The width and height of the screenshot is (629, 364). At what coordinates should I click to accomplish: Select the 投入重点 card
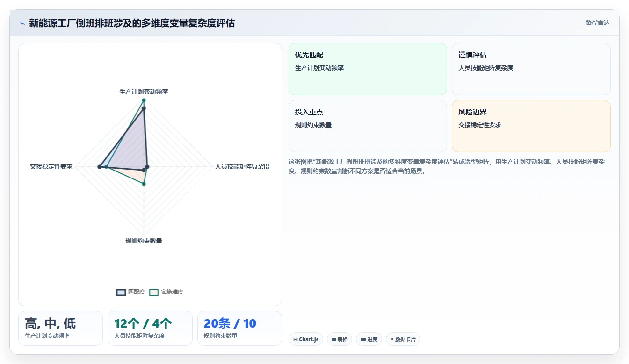tap(368, 126)
